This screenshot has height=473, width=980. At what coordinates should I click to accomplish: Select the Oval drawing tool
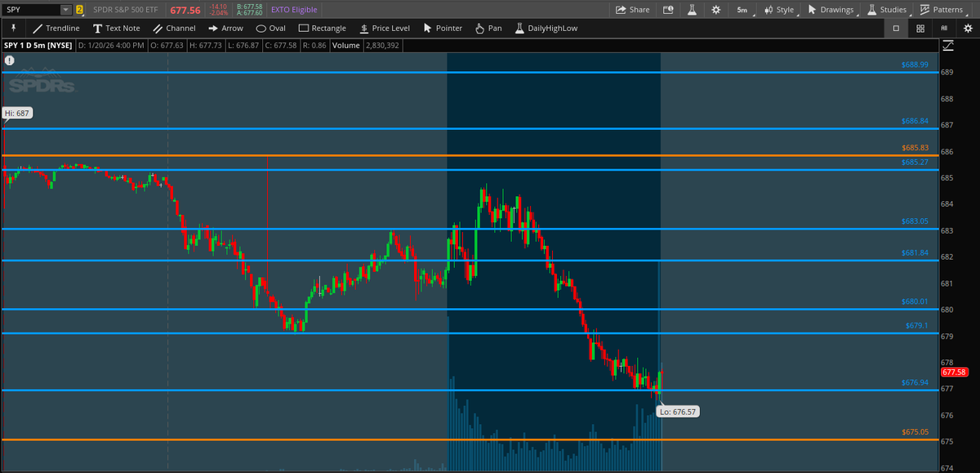(x=270, y=28)
